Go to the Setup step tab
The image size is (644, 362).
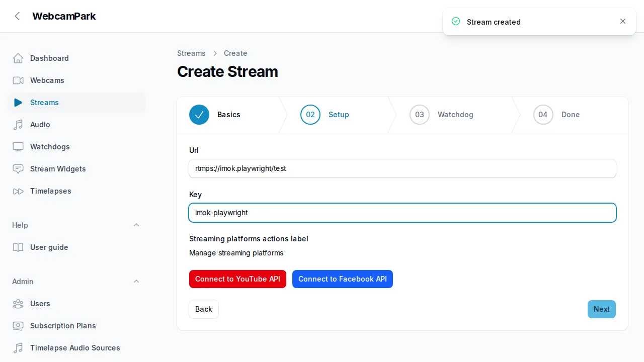click(x=339, y=115)
